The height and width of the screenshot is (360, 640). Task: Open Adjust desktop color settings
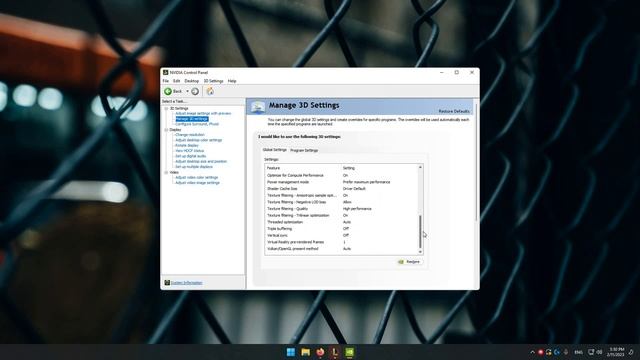point(198,140)
